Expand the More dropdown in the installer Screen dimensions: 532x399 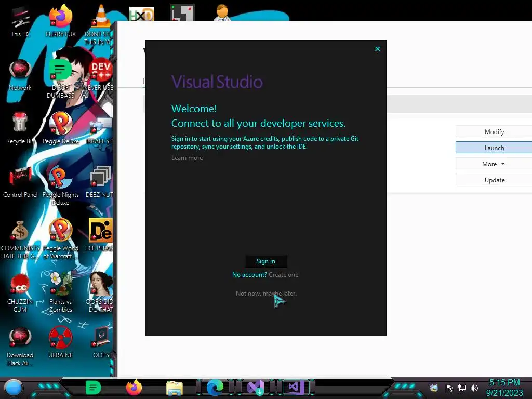click(494, 164)
